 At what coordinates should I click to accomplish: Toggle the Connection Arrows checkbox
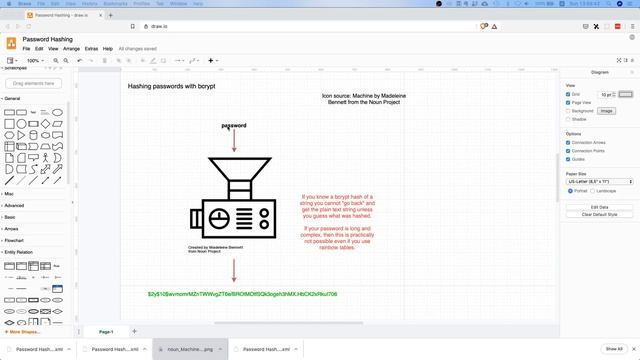(x=568, y=142)
